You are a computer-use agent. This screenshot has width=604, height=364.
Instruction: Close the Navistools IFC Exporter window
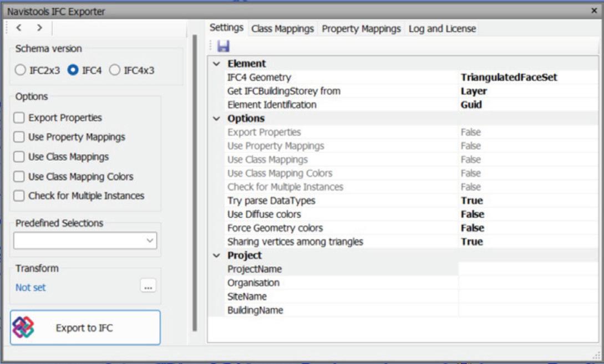(x=594, y=11)
